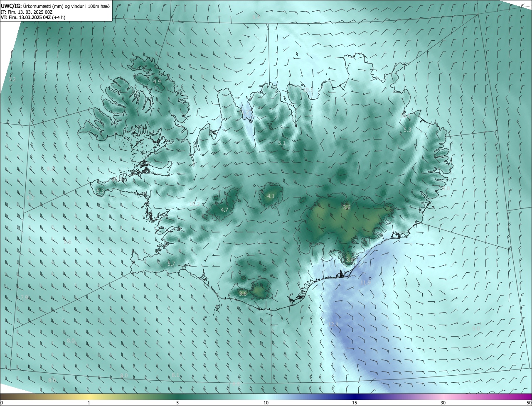532x406 pixels.
Task: Click the 0 tick on the color scale
Action: [2, 403]
